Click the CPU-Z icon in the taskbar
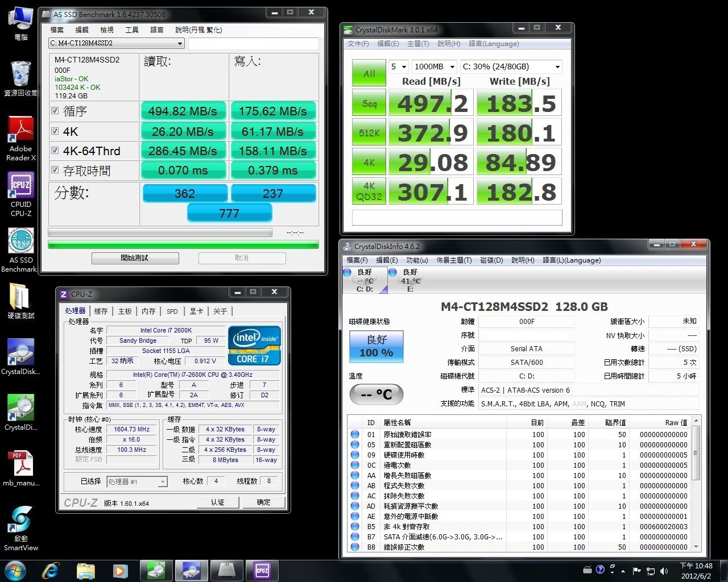Image resolution: width=728 pixels, height=582 pixels. point(262,569)
